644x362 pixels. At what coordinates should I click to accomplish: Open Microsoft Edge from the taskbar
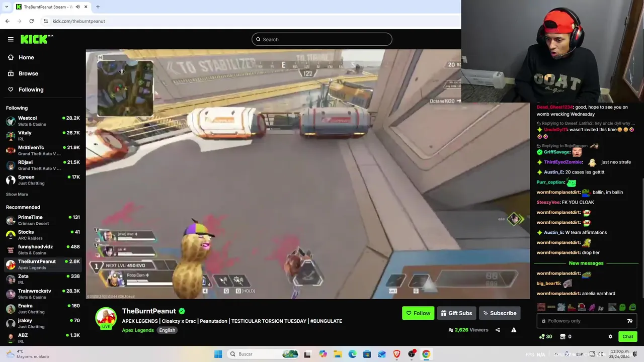pyautogui.click(x=352, y=354)
